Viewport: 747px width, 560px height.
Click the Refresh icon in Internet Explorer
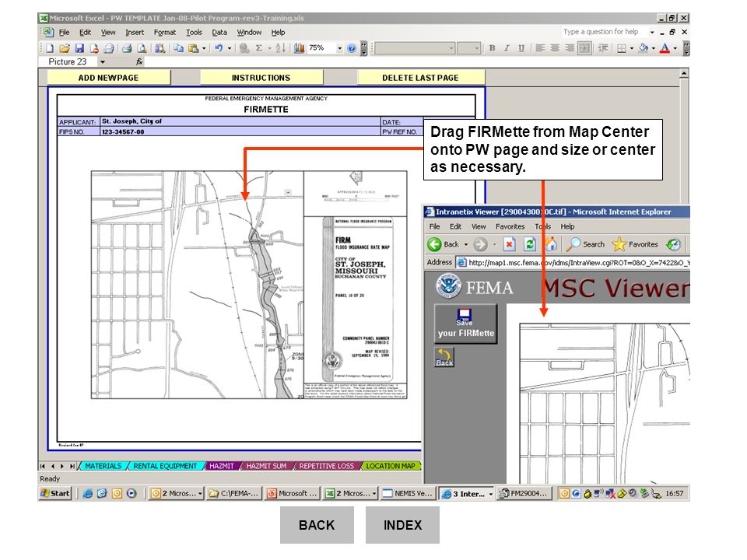tap(529, 244)
